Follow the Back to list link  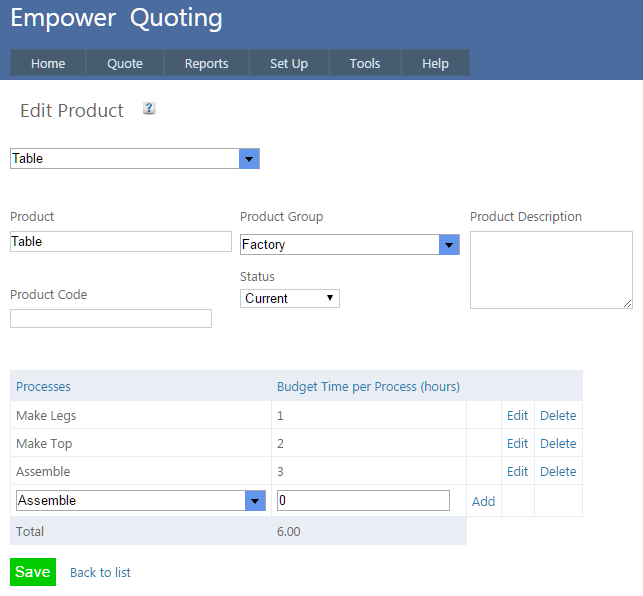click(x=100, y=573)
